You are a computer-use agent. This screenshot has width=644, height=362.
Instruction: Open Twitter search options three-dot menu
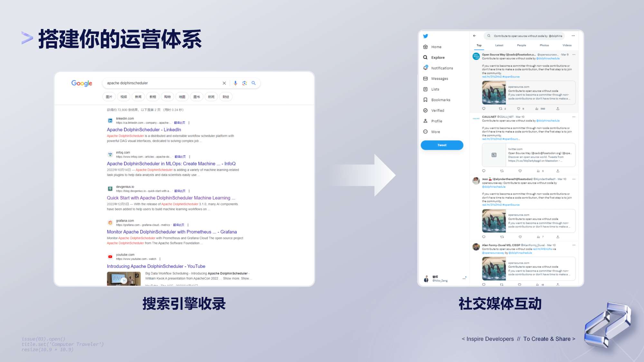point(573,36)
